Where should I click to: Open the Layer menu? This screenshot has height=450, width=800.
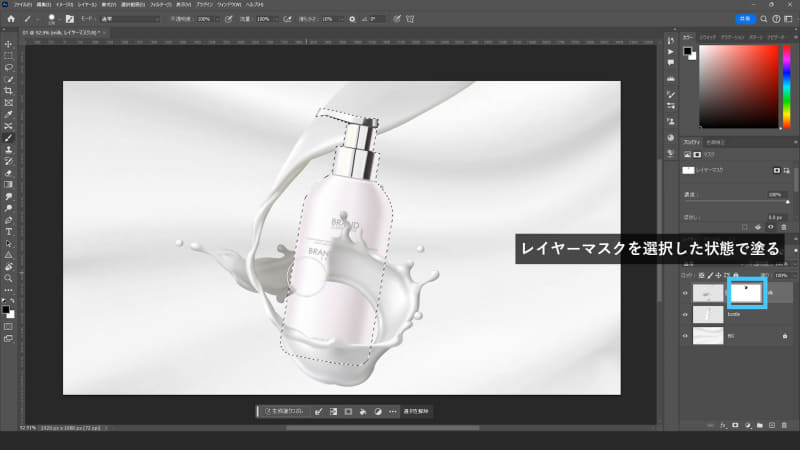click(x=87, y=5)
